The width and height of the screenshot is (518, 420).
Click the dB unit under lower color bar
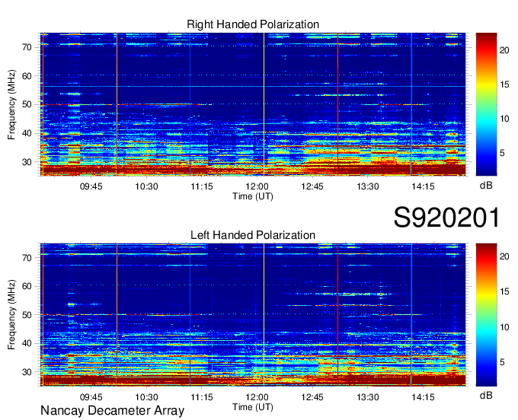(486, 395)
